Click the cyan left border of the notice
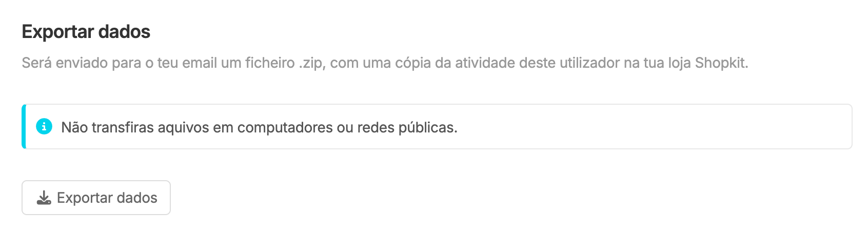868x231 pixels. (x=24, y=126)
